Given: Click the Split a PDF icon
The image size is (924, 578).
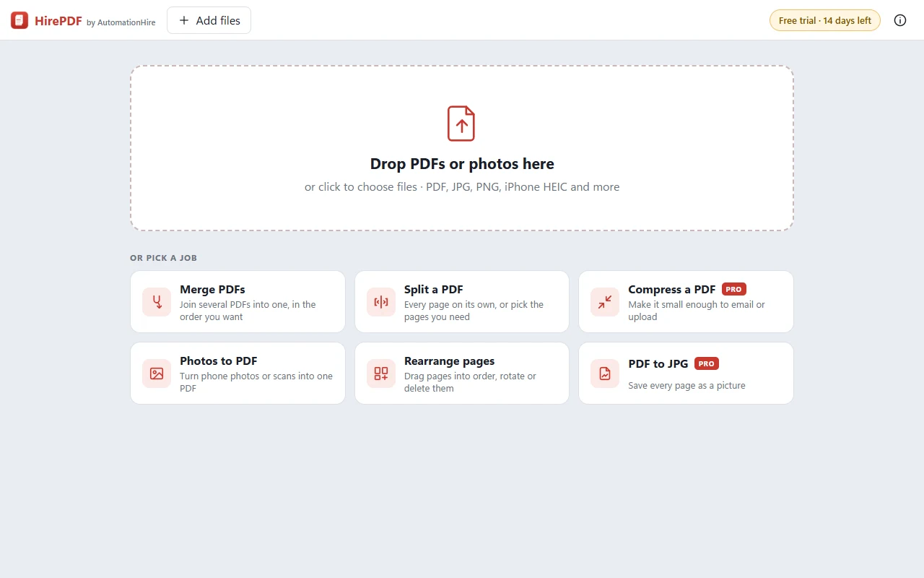Looking at the screenshot, I should pyautogui.click(x=381, y=302).
